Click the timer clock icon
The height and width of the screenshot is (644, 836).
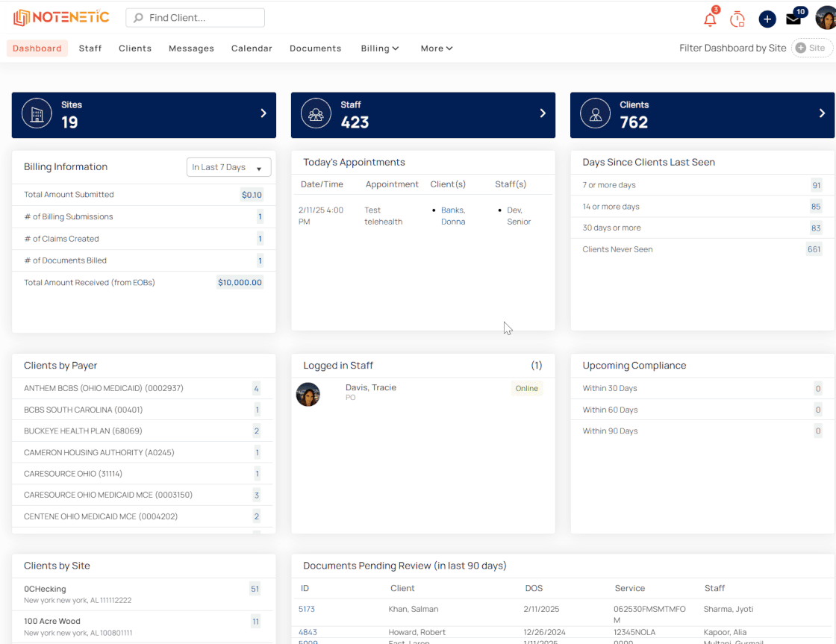coord(737,19)
